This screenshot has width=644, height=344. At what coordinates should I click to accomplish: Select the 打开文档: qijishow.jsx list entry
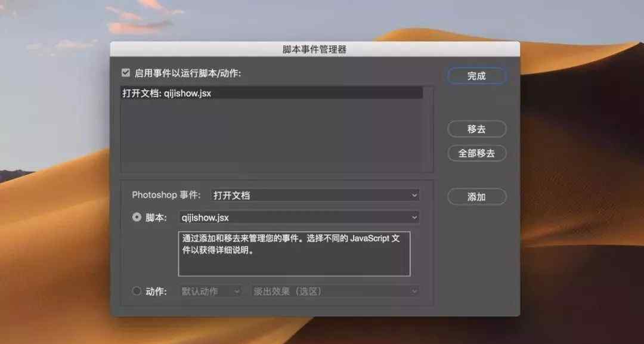(272, 93)
